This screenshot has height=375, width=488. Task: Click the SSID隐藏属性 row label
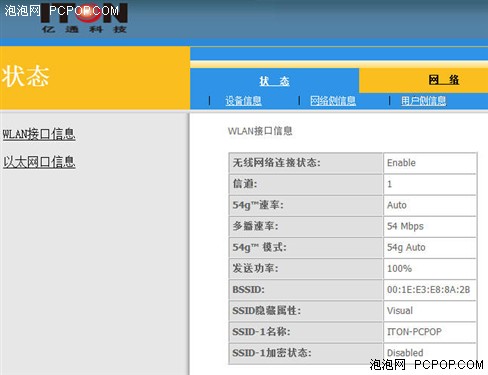pyautogui.click(x=267, y=310)
